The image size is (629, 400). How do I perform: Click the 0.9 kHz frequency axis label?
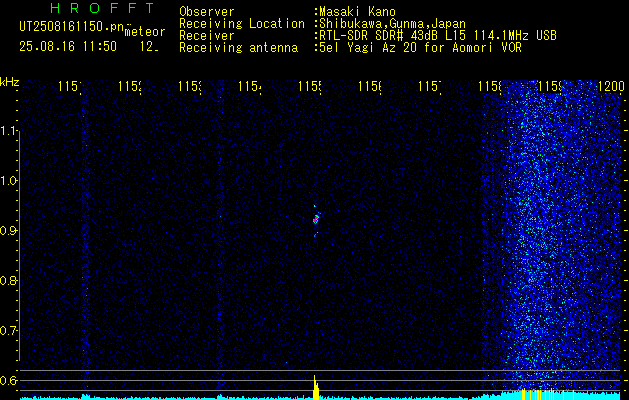[8, 231]
